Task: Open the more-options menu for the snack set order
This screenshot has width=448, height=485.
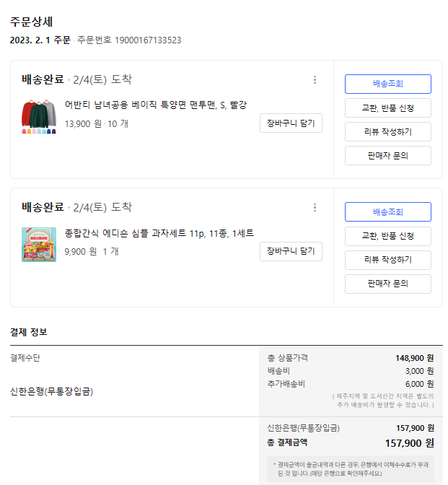Action: (x=315, y=208)
